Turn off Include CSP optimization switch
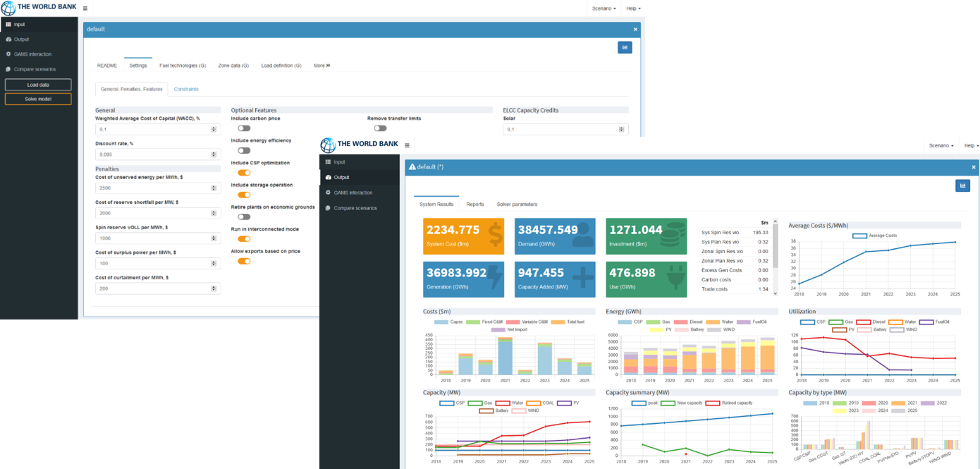 coord(244,173)
